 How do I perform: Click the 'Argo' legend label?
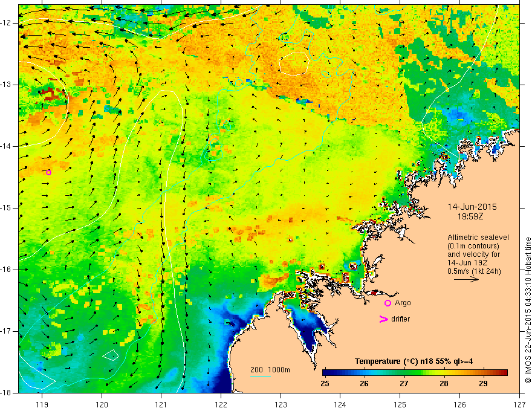(403, 303)
